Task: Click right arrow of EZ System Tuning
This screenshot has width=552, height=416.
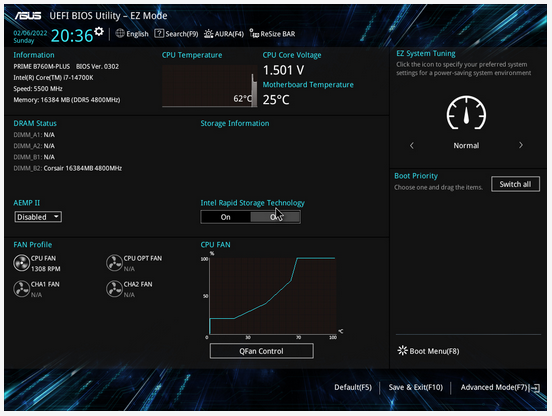Action: pos(521,145)
